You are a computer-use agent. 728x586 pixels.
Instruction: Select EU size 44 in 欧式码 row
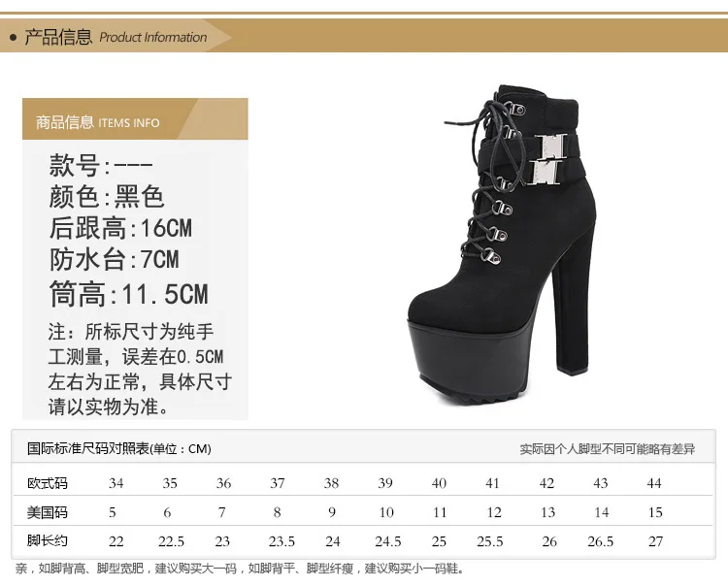pyautogui.click(x=653, y=483)
